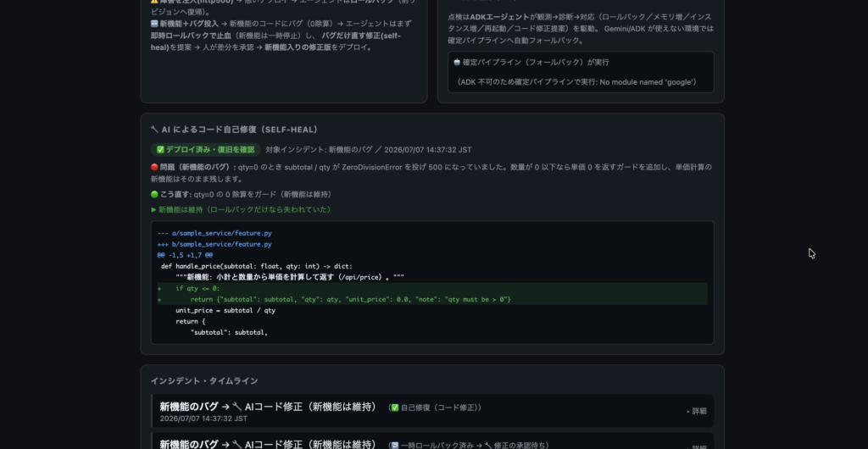Click the code line "subtotal": subtotal,
The height and width of the screenshot is (449, 868).
coord(229,333)
